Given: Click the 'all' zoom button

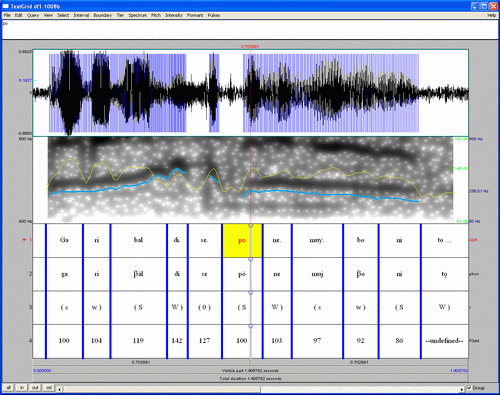Looking at the screenshot, I should pos(9,388).
